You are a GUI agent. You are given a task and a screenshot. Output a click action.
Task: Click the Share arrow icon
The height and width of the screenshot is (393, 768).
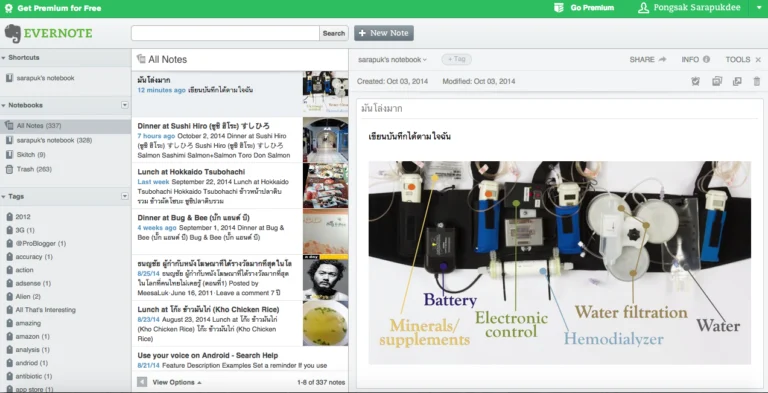pos(662,59)
